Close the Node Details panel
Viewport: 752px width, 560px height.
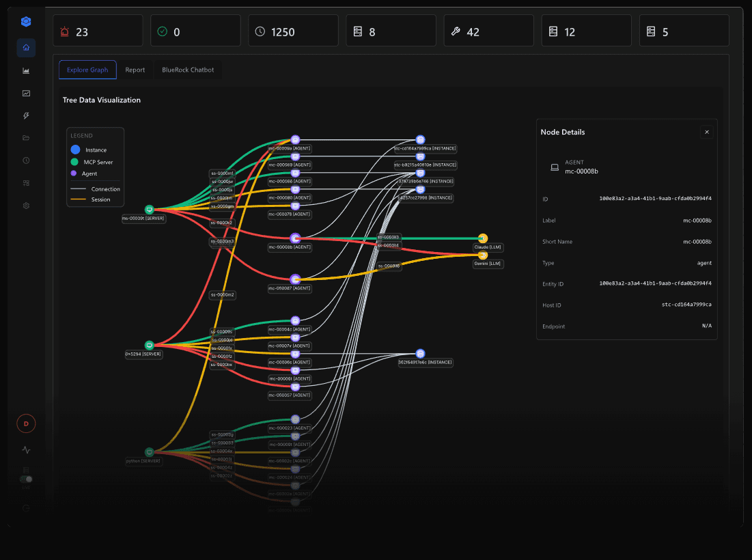pos(706,132)
